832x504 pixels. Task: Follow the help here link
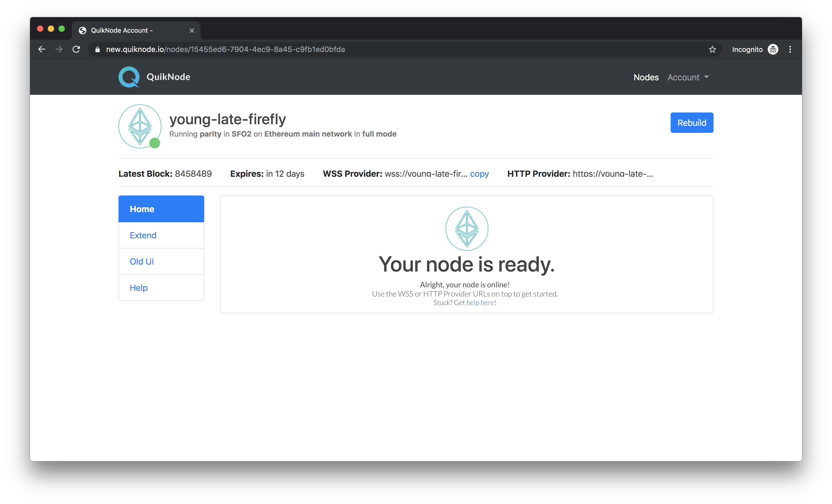(480, 303)
